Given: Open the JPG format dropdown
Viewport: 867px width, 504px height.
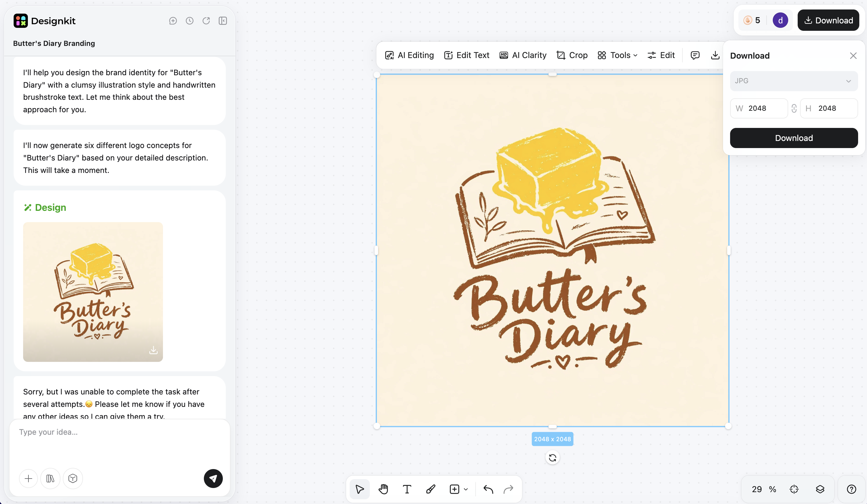Looking at the screenshot, I should click(794, 81).
